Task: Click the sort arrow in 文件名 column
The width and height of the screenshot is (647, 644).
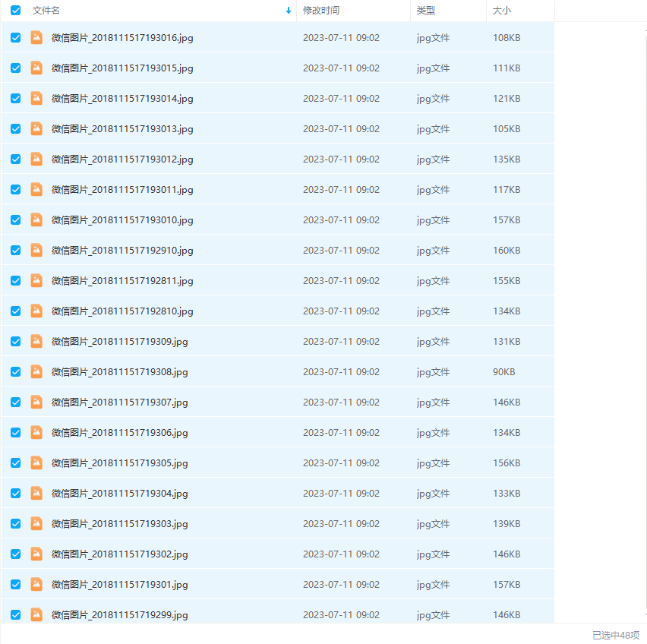Action: (289, 11)
